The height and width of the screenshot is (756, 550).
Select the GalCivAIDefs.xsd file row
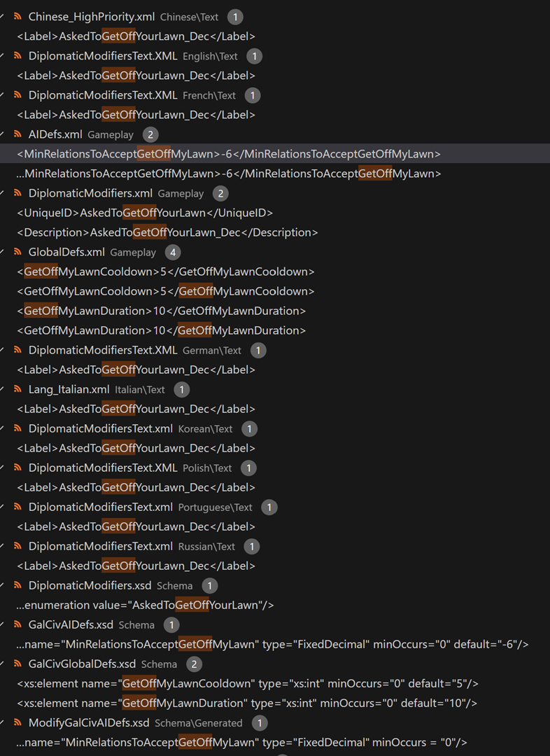[275, 624]
